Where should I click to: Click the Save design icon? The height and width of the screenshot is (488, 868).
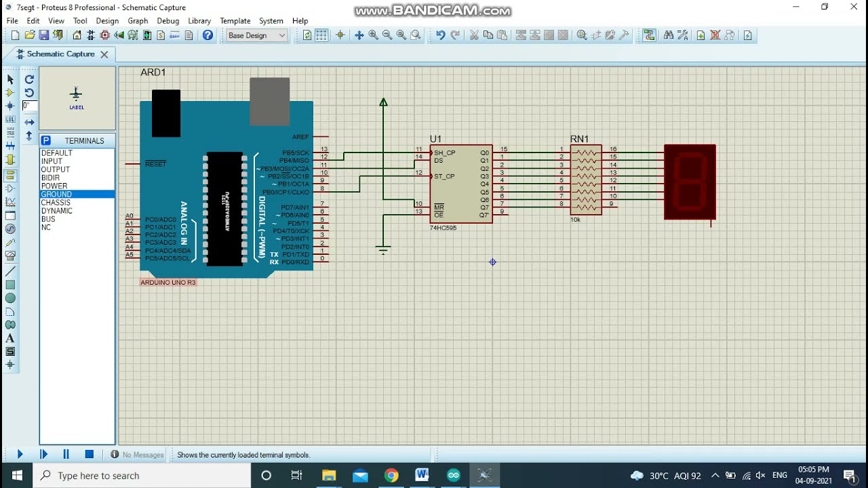[44, 35]
